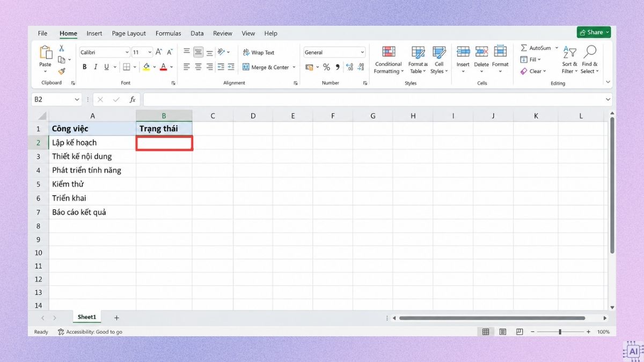Click the Format cells icon
The image size is (644, 362).
coord(500,51)
